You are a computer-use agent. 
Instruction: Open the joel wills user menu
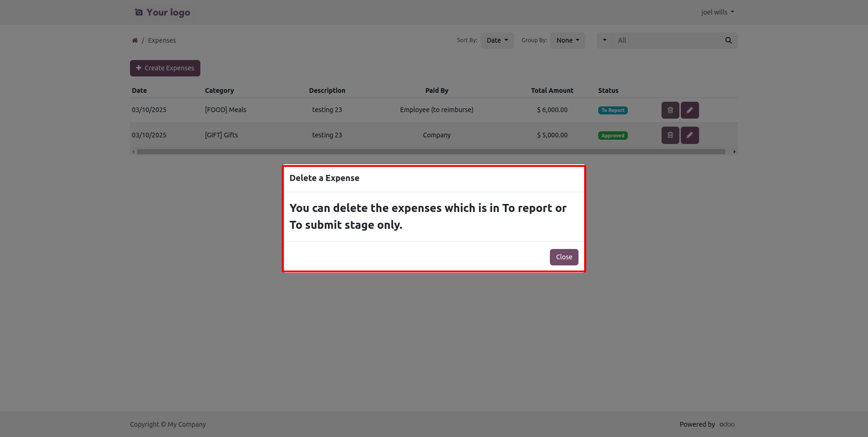point(717,12)
